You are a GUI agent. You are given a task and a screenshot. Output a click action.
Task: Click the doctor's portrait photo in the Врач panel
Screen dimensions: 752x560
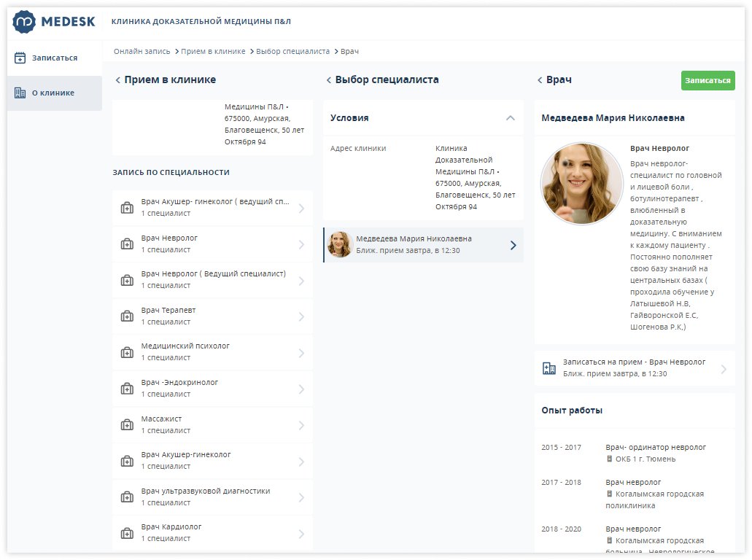coord(581,183)
